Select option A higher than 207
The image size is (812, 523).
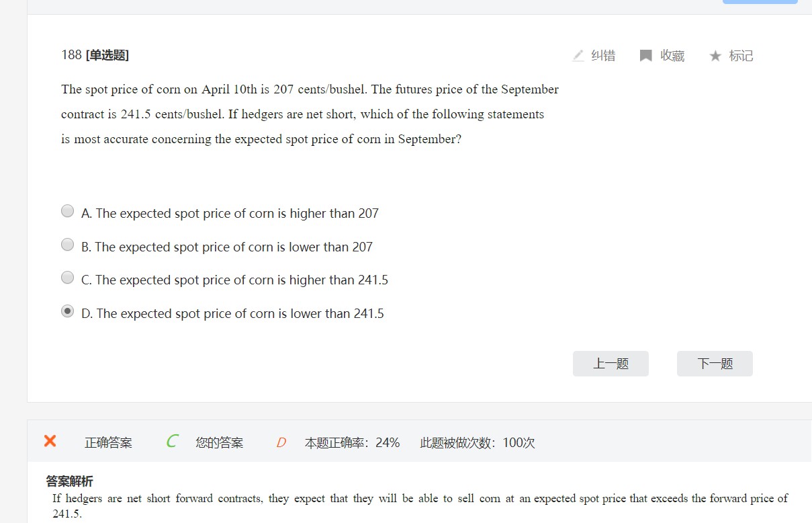point(67,211)
